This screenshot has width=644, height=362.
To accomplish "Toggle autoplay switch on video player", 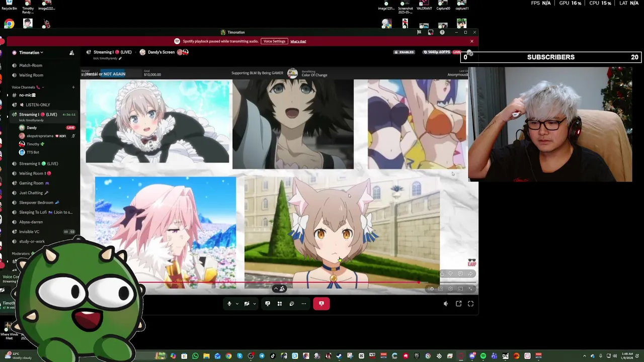I will [x=432, y=289].
